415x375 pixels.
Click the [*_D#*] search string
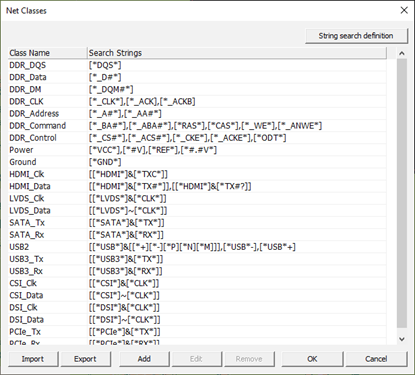coord(105,77)
